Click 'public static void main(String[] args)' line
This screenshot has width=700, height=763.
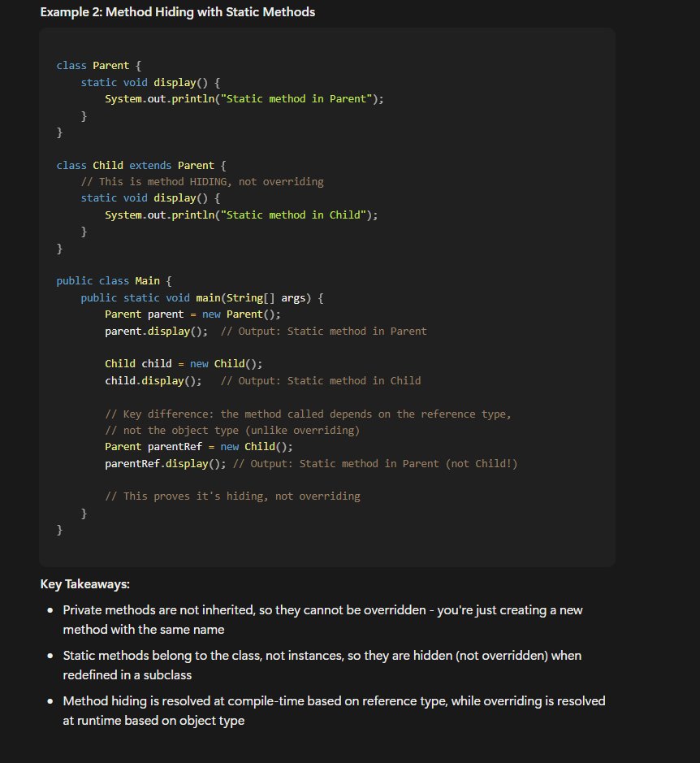[x=202, y=297]
